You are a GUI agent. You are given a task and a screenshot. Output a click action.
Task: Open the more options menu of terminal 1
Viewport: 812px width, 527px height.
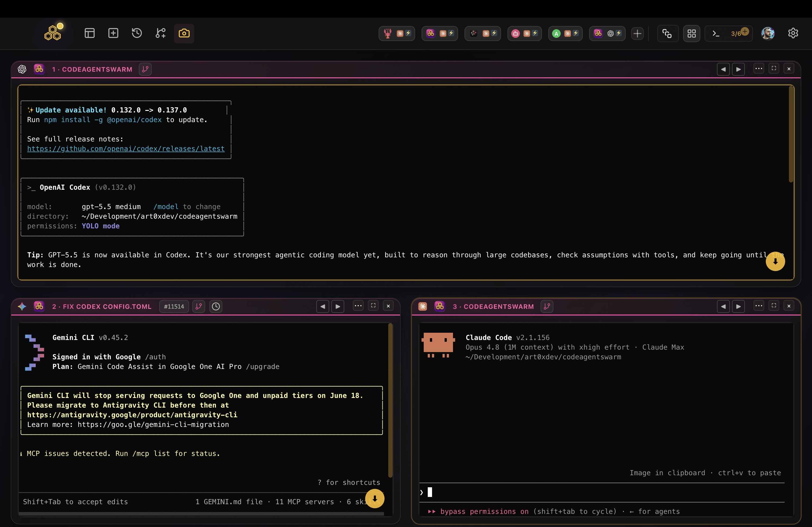tap(759, 68)
